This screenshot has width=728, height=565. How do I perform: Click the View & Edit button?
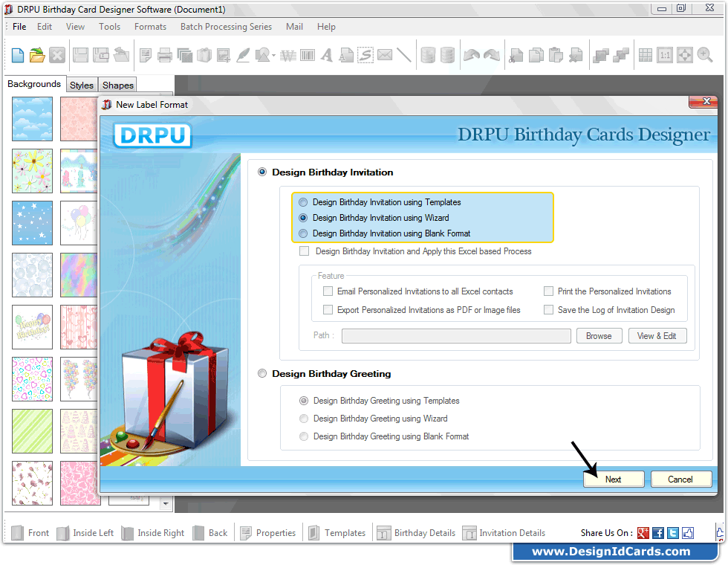pyautogui.click(x=657, y=335)
